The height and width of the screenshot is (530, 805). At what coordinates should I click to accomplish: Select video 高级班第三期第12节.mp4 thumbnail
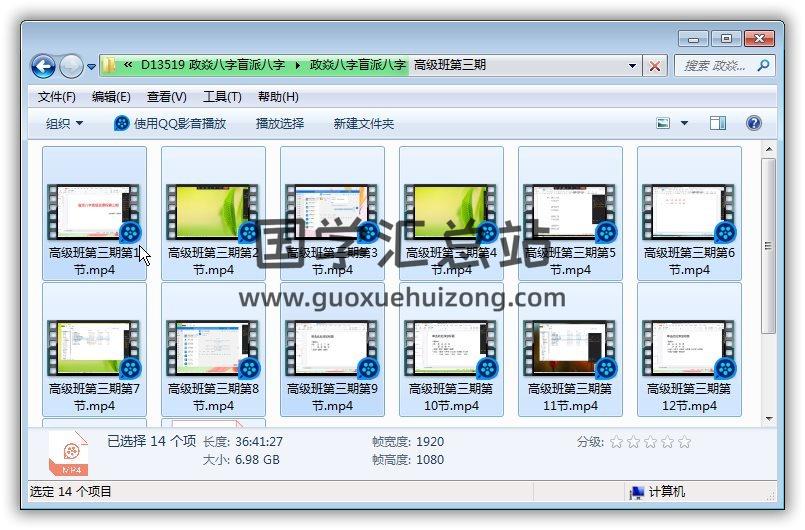(x=689, y=349)
